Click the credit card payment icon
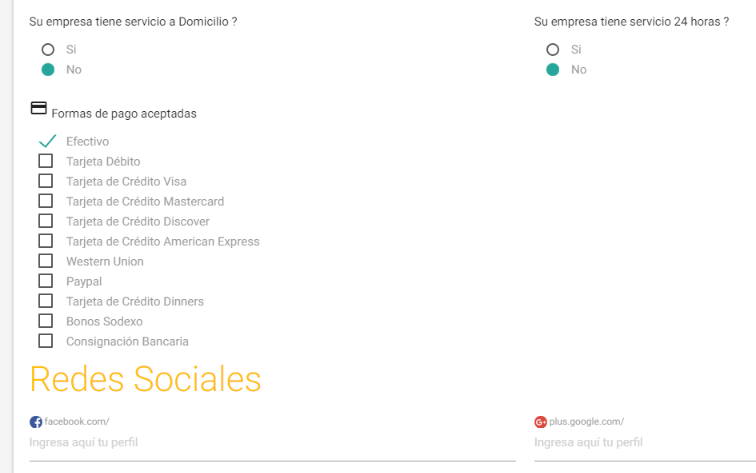The image size is (756, 473). [39, 108]
